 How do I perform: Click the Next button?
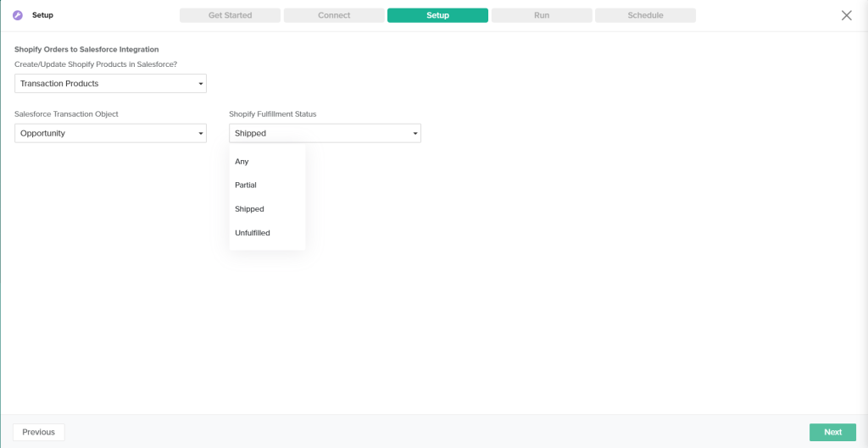click(832, 432)
